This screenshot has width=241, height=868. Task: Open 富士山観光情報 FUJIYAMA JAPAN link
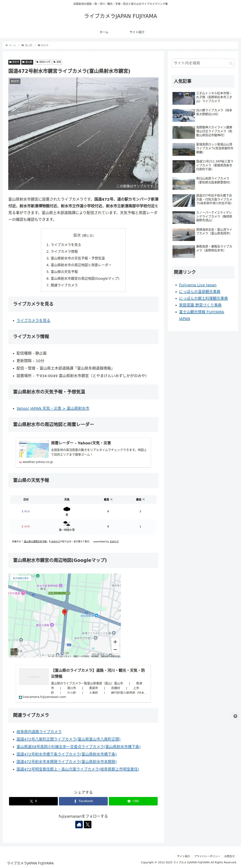click(x=202, y=315)
